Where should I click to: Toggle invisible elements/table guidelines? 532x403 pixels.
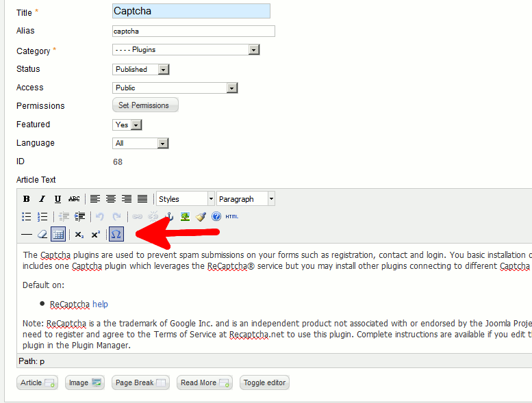(58, 234)
